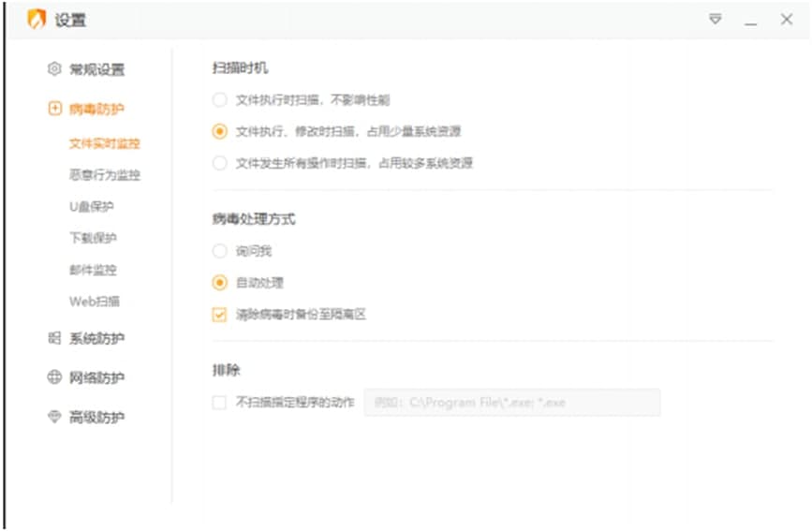The width and height of the screenshot is (812, 531).
Task: Select 文件实时监控 in sidebar
Action: tap(105, 143)
